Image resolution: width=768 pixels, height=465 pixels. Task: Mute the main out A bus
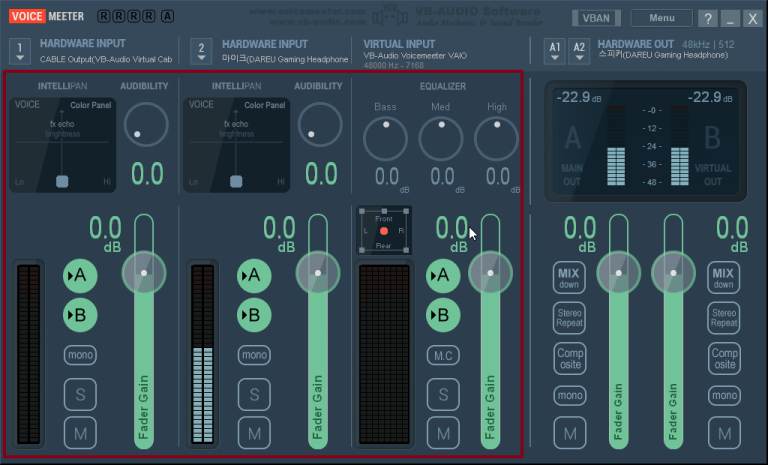pyautogui.click(x=570, y=433)
